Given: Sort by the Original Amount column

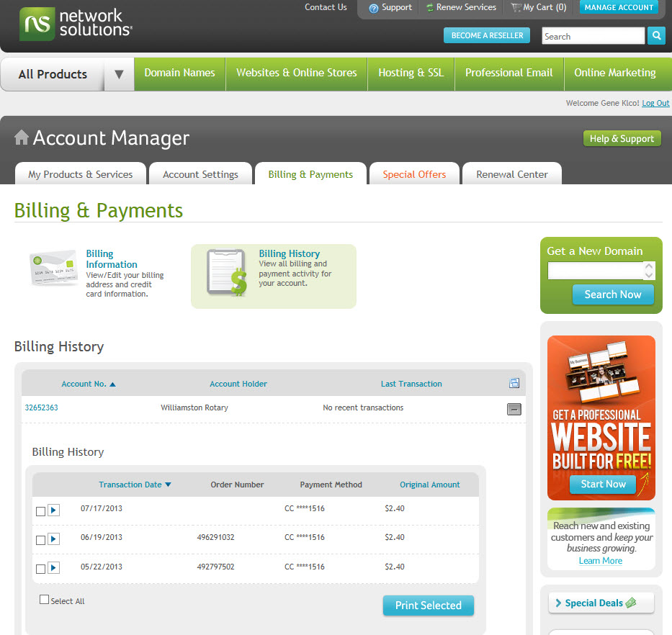Looking at the screenshot, I should (x=430, y=485).
